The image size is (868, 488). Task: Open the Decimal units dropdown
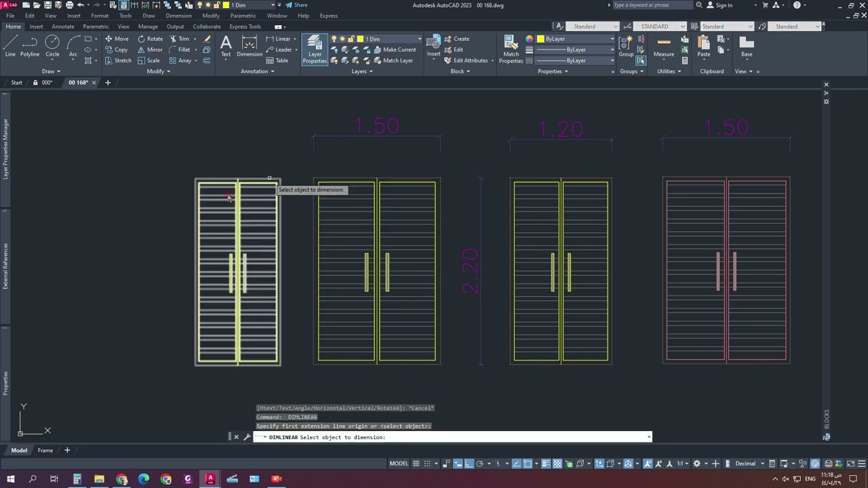[x=749, y=464]
